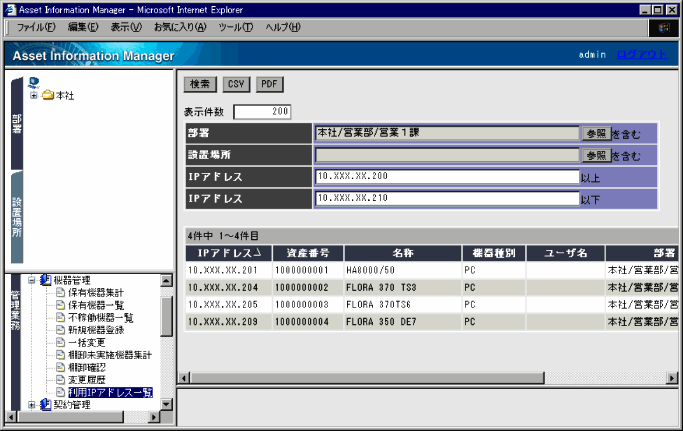The height and width of the screenshot is (431, 683).
Task: Open the 棚卸未実施機器集計 tree item
Action: tap(110, 355)
